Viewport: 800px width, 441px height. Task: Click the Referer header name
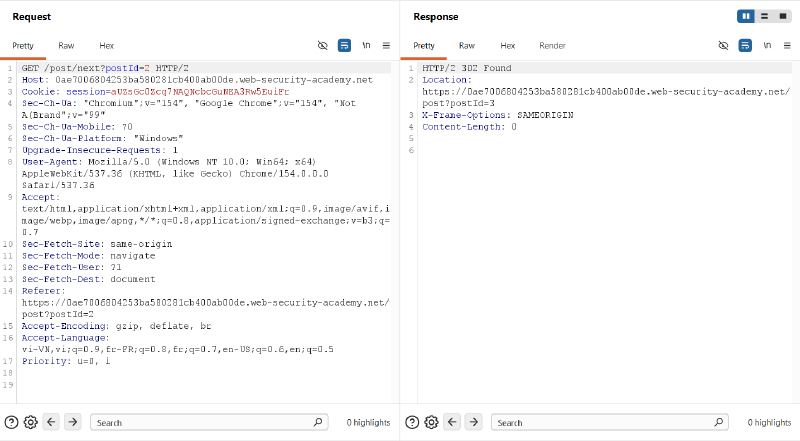pyautogui.click(x=43, y=291)
